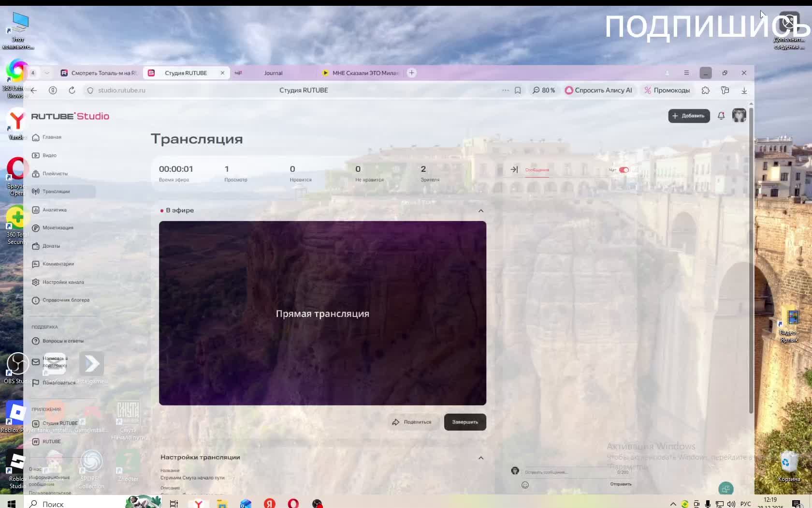Open the browser downloads icon

pos(744,90)
